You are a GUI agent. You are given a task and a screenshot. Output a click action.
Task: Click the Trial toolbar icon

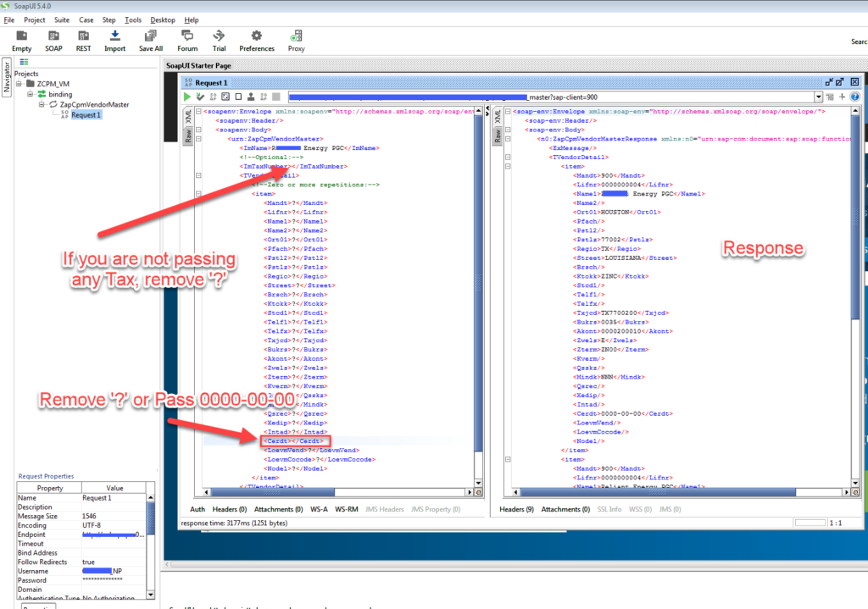click(220, 36)
